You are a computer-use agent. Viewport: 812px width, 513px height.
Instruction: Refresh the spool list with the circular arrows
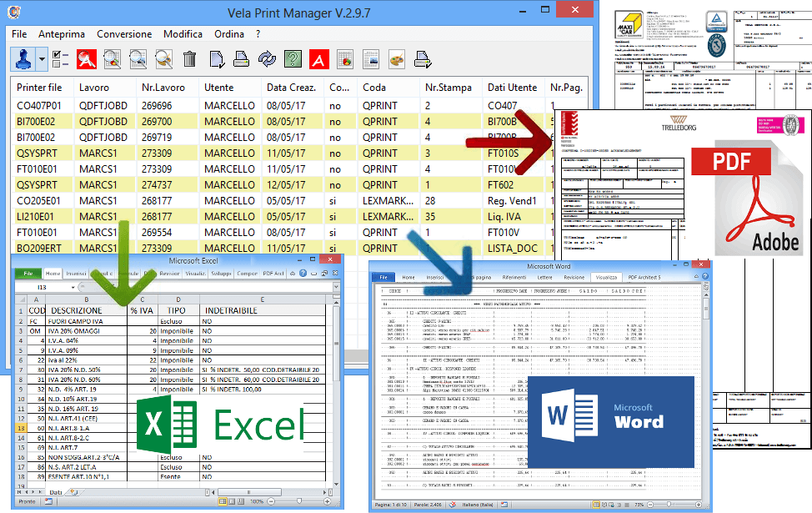pos(268,59)
